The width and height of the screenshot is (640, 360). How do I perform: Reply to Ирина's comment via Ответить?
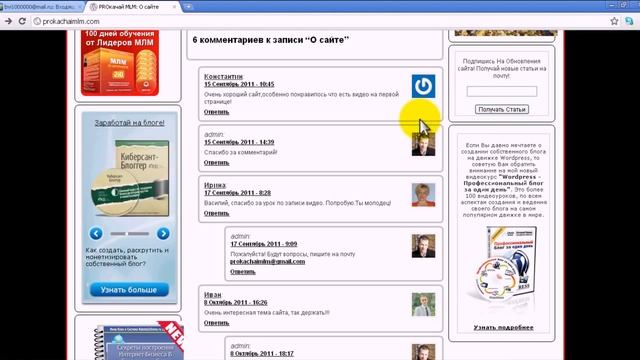[x=216, y=213]
